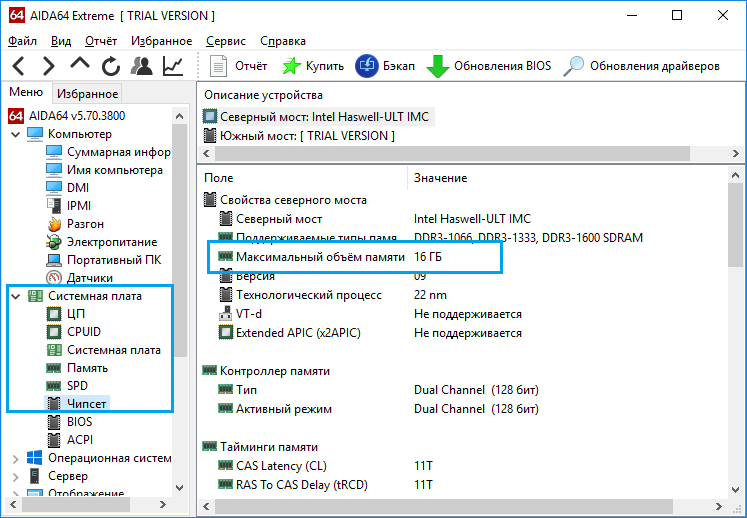Viewport: 747px width, 518px height.
Task: Select the Электропитание item
Action: click(101, 242)
